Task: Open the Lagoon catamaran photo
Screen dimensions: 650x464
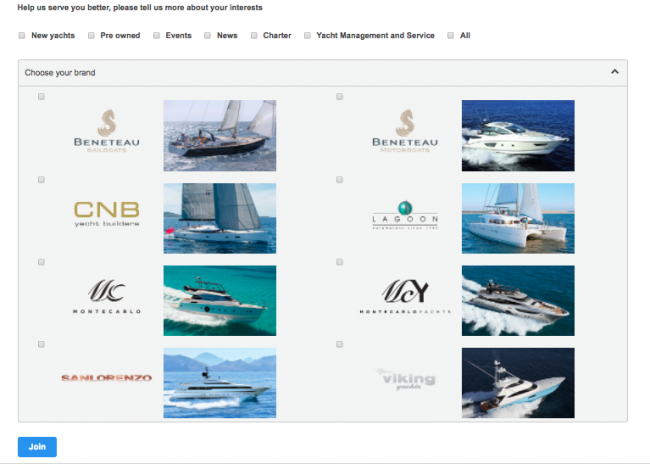Action: coord(518,218)
